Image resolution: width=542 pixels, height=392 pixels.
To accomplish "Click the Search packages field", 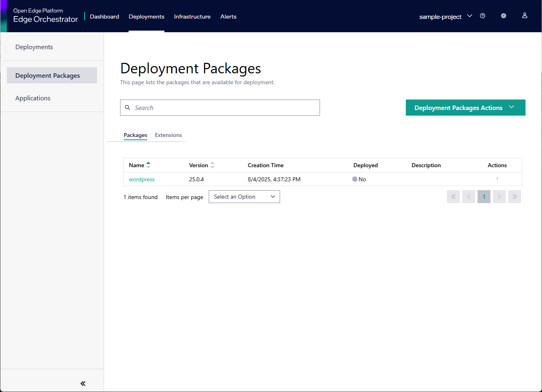I will 226,108.
